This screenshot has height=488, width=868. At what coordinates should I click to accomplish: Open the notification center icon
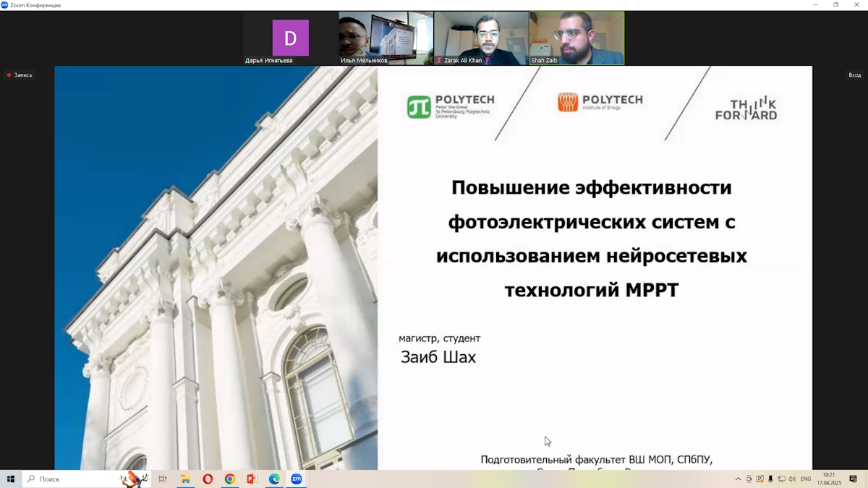(x=854, y=479)
